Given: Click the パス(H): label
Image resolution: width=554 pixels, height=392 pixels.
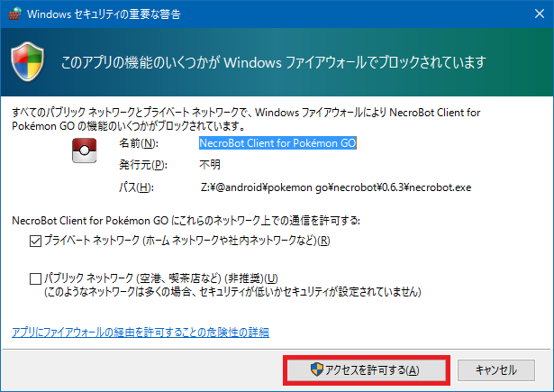Looking at the screenshot, I should coord(136,187).
